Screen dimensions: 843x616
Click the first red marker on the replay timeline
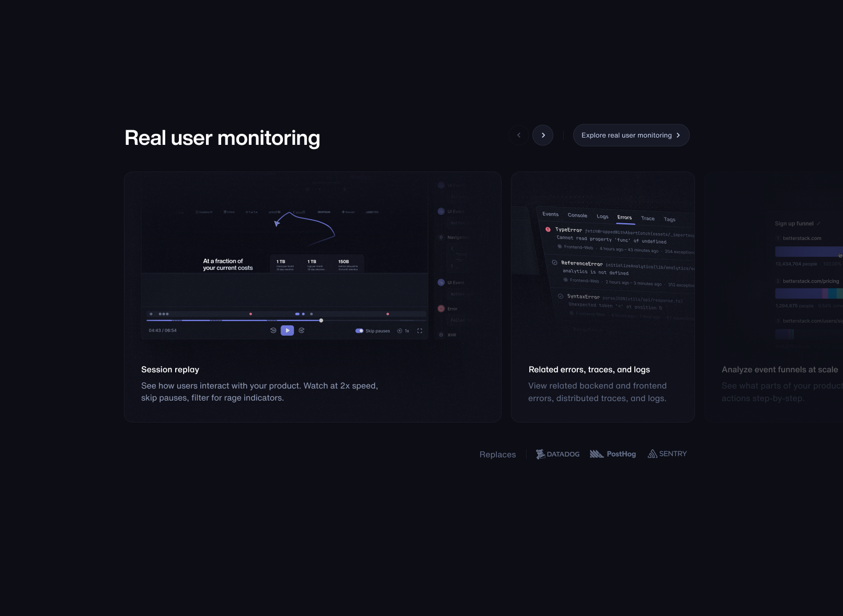pyautogui.click(x=250, y=314)
